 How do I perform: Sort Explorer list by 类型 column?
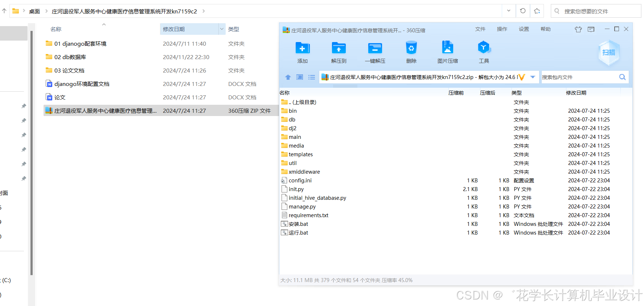pos(234,29)
